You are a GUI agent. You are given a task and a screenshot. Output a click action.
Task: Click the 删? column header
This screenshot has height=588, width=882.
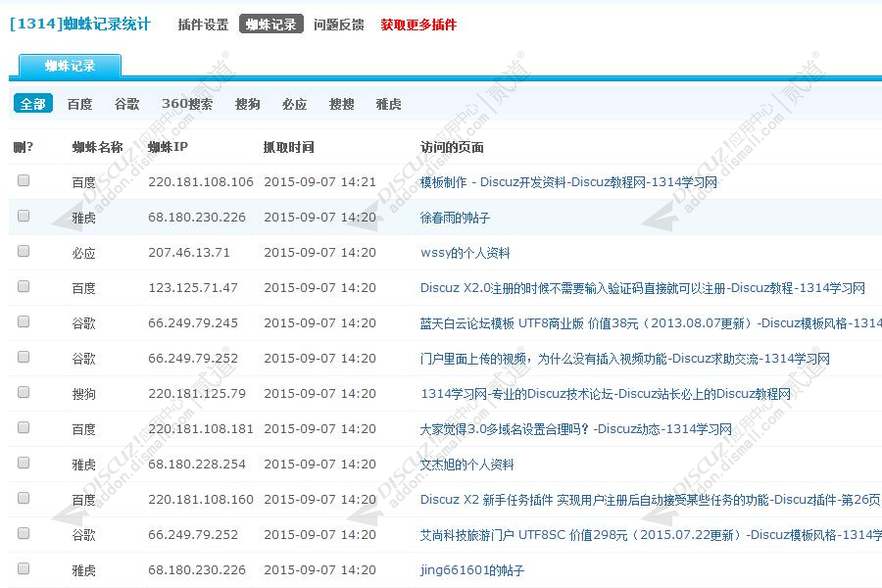[24, 147]
